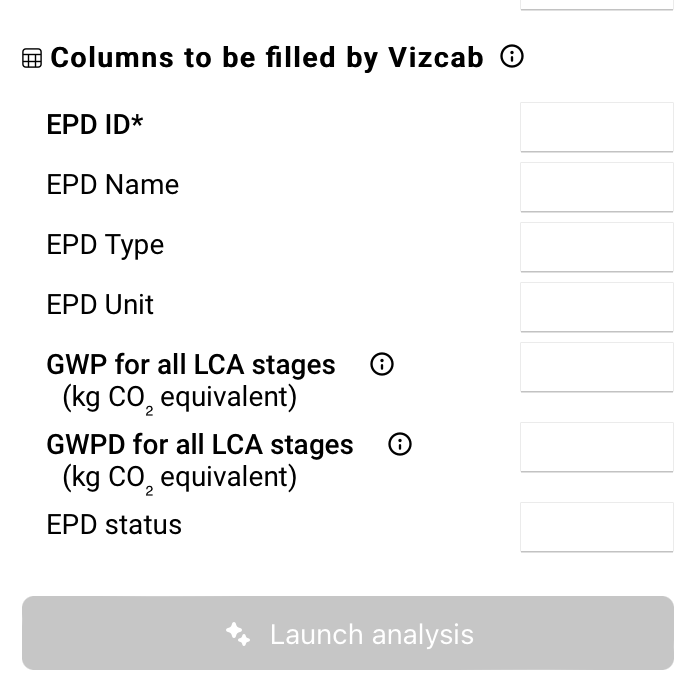This screenshot has height=684, width=698.
Task: Click the EPD Type label
Action: click(105, 245)
